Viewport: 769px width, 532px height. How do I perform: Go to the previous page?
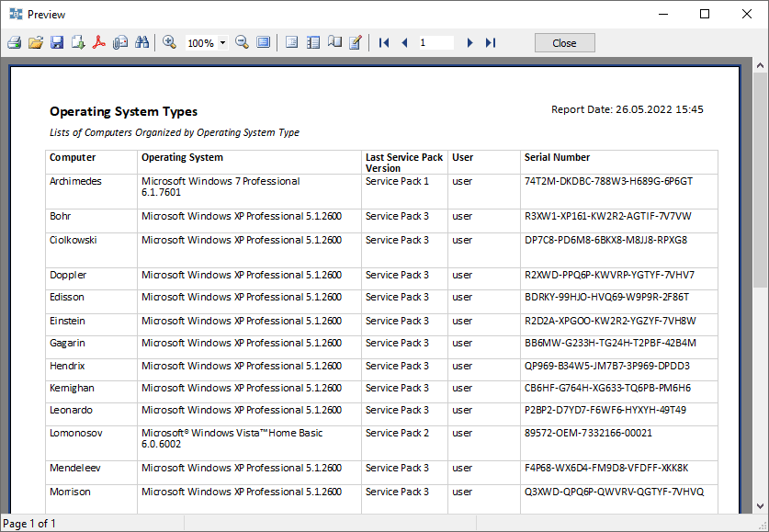pyautogui.click(x=404, y=42)
